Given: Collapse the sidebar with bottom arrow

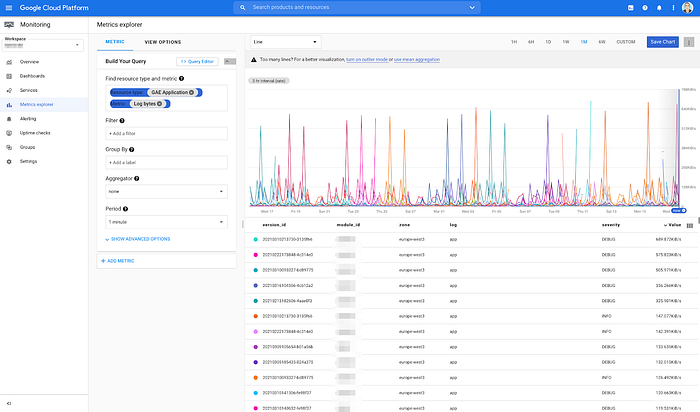Looking at the screenshot, I should [9, 404].
